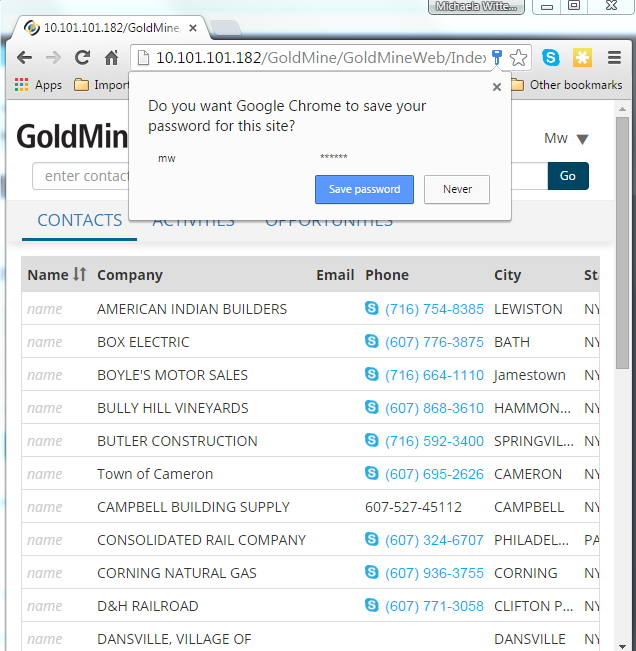The width and height of the screenshot is (636, 651).
Task: Click the Skype icon for BOX ELECTRIC phone
Action: tap(372, 342)
